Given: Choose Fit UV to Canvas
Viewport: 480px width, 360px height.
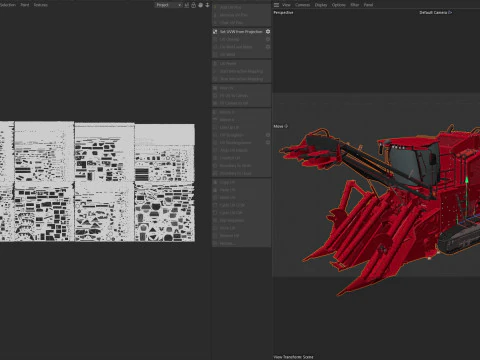Looking at the screenshot, I should pos(242,96).
